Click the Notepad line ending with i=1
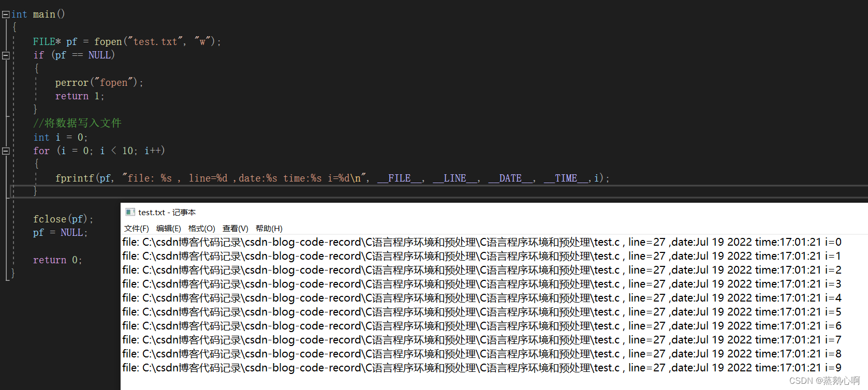868x390 pixels. pos(482,256)
